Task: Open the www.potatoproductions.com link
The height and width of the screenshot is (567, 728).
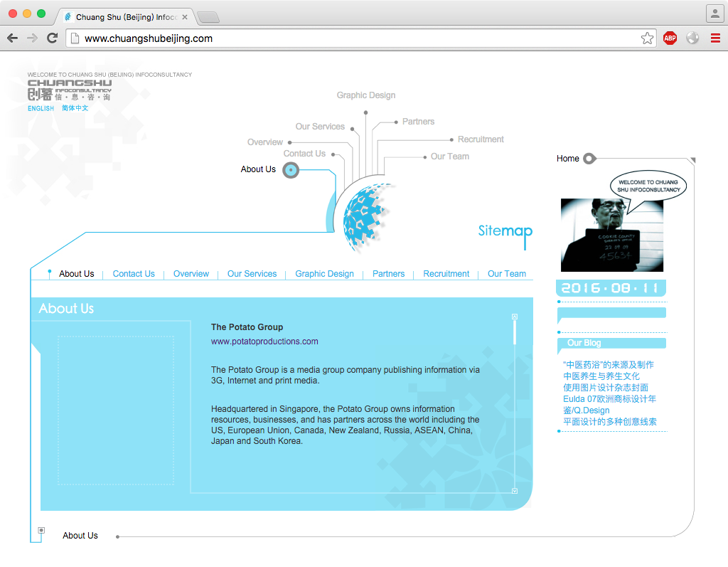Action: tap(264, 341)
